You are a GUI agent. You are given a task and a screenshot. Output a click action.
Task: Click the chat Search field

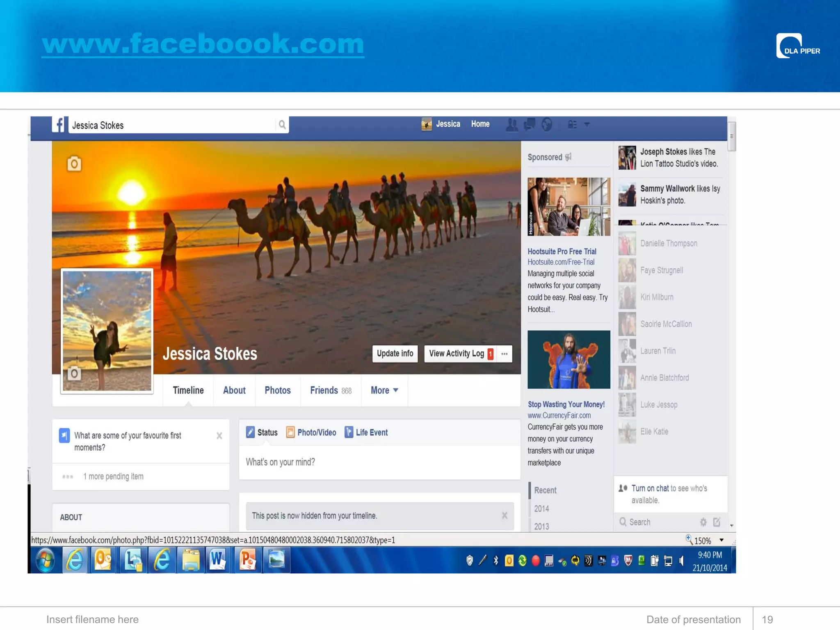point(656,522)
